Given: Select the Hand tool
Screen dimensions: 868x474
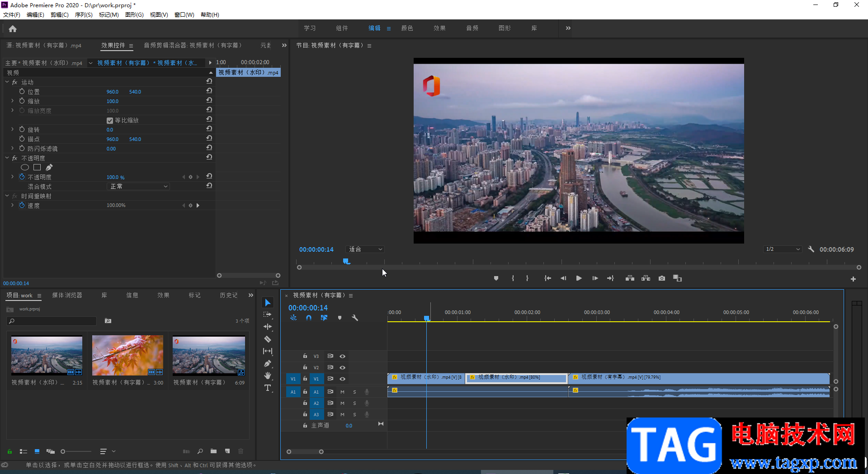Looking at the screenshot, I should click(x=268, y=375).
